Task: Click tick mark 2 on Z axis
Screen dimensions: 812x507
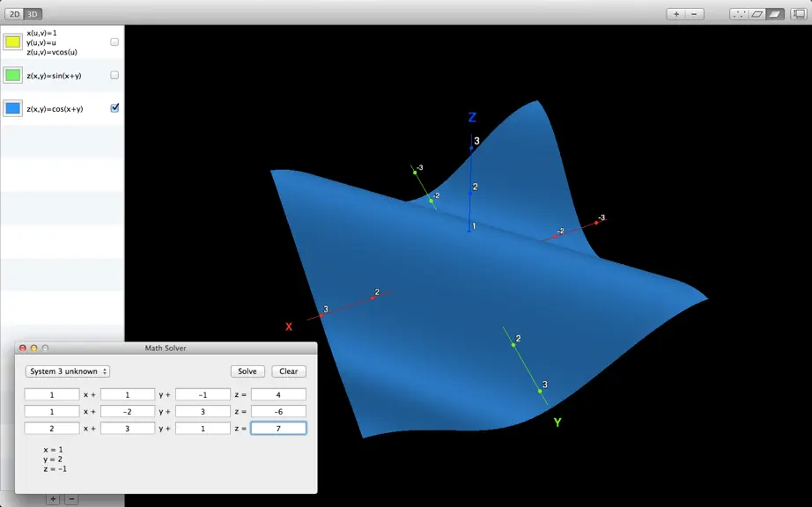Action: pyautogui.click(x=475, y=187)
